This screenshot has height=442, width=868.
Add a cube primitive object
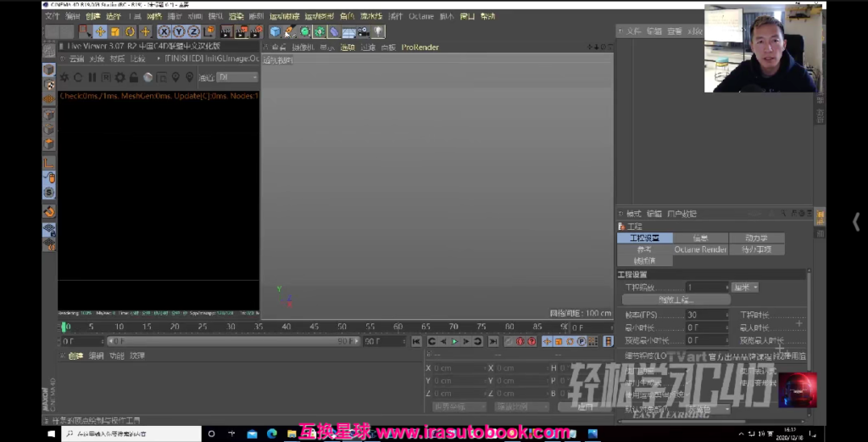point(275,31)
